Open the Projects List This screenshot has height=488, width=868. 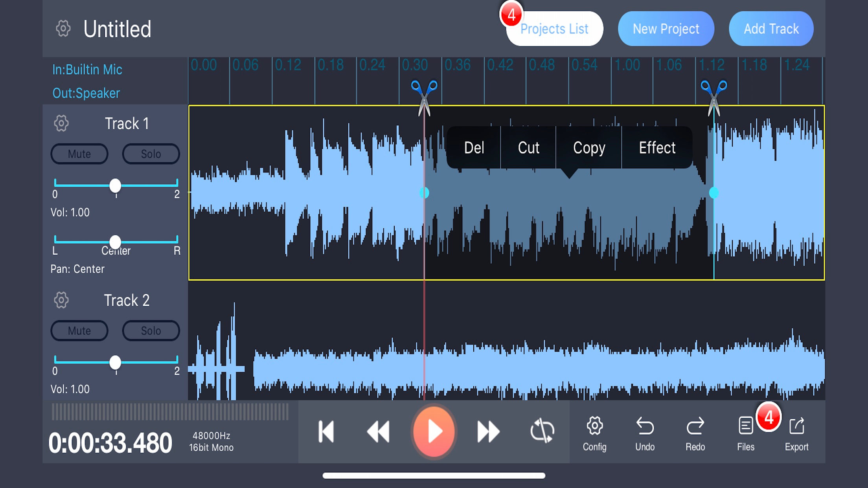[x=554, y=29]
